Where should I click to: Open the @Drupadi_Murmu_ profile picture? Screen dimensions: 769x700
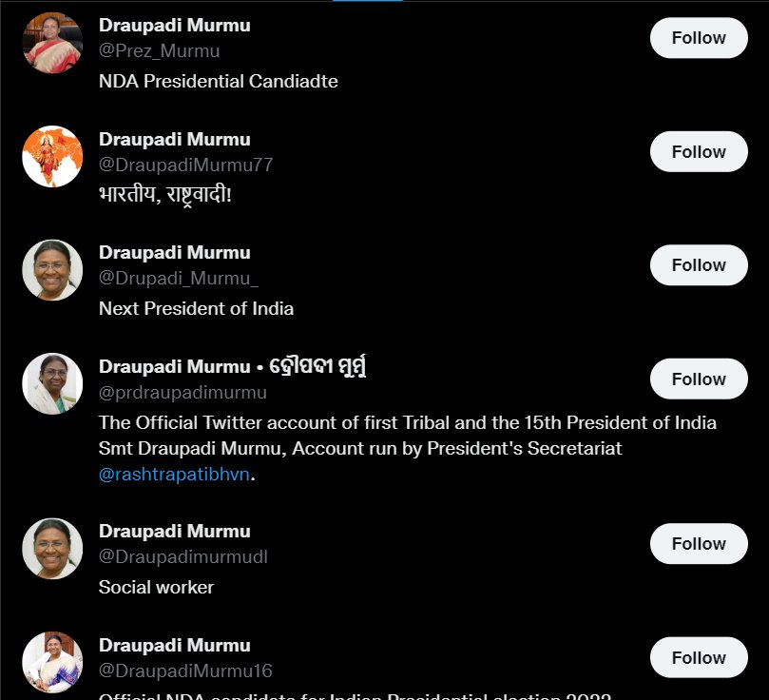(x=52, y=270)
